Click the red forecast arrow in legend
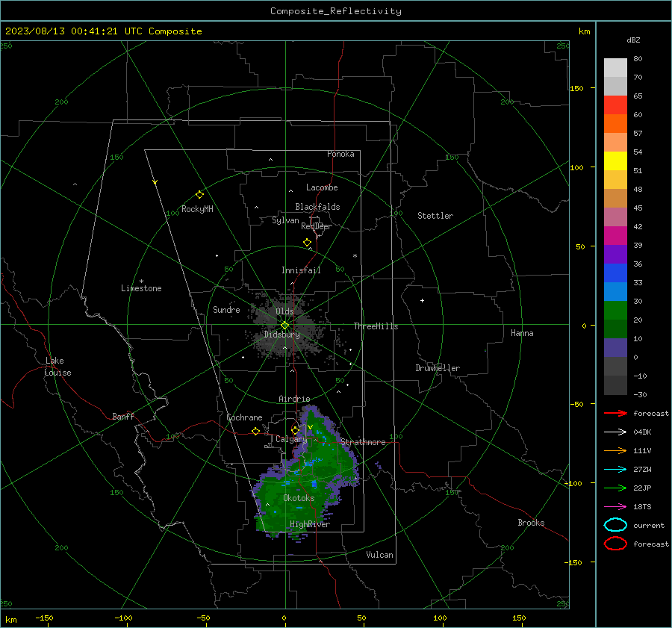672x628 pixels. (615, 413)
